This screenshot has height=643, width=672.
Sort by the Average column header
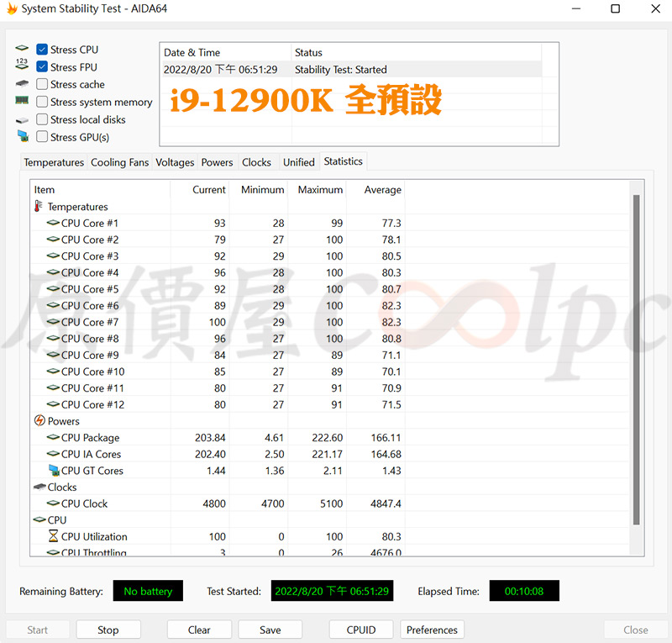point(375,190)
